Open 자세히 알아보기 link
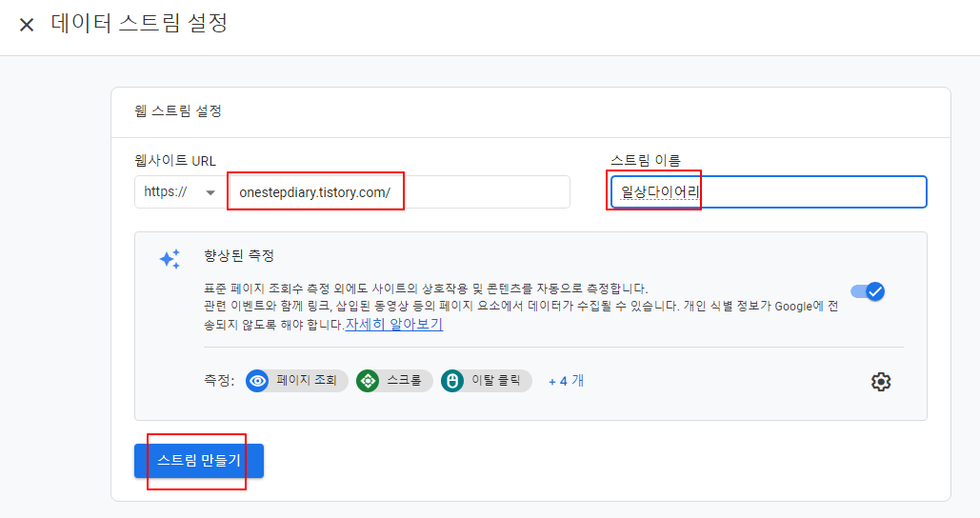The image size is (980, 518). (393, 325)
